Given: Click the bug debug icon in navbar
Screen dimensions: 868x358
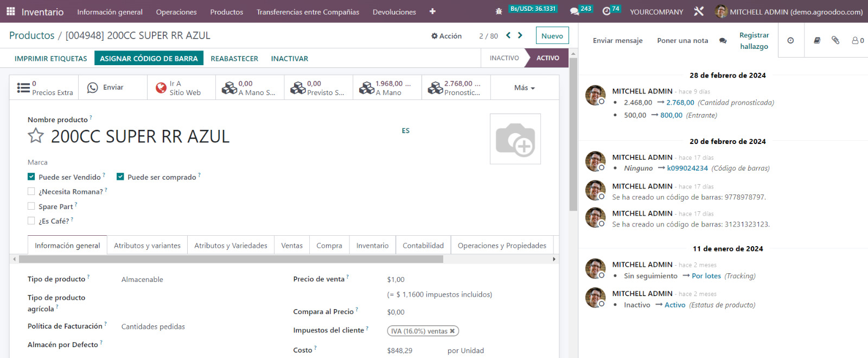Looking at the screenshot, I should point(499,11).
